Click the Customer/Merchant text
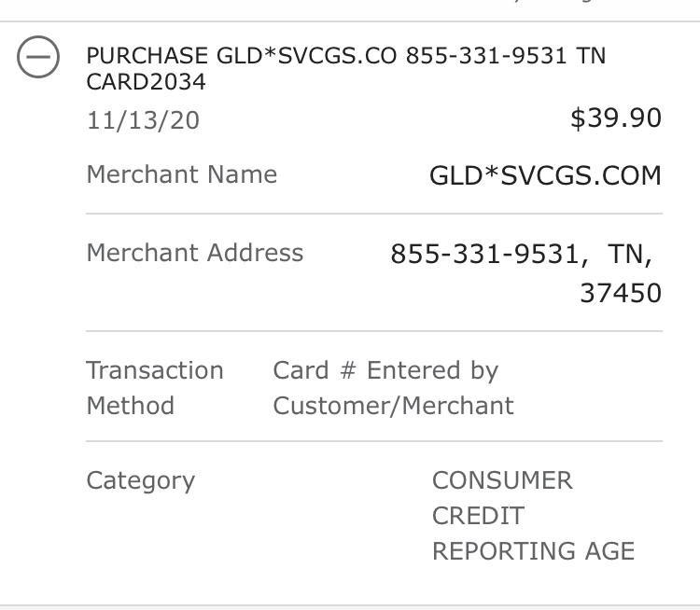The height and width of the screenshot is (610, 700). click(393, 406)
